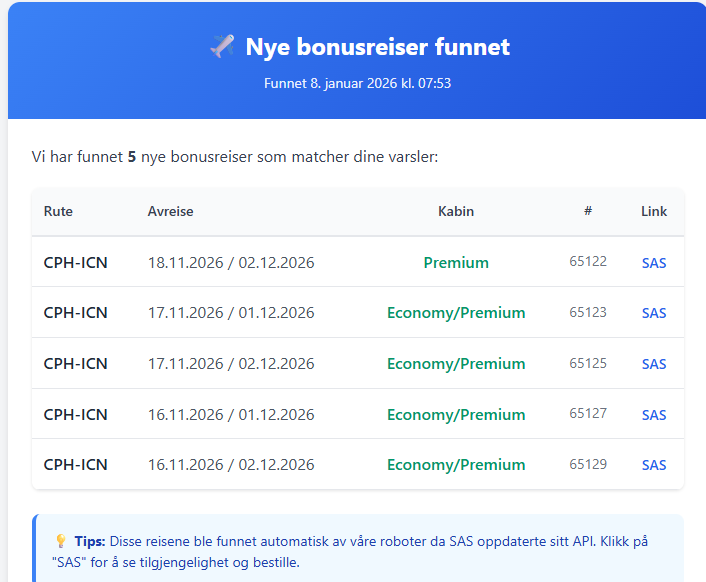The width and height of the screenshot is (706, 582).
Task: Click trip number 65122
Action: tap(588, 262)
